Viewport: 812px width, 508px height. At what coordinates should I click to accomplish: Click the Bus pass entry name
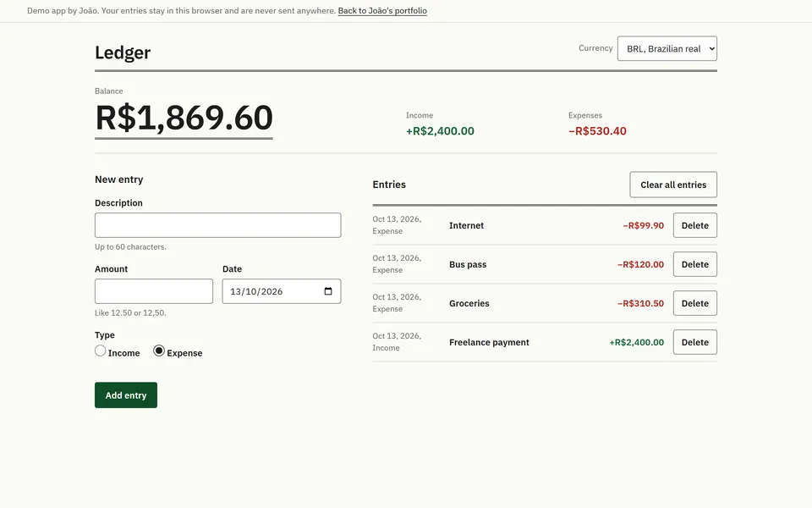468,264
